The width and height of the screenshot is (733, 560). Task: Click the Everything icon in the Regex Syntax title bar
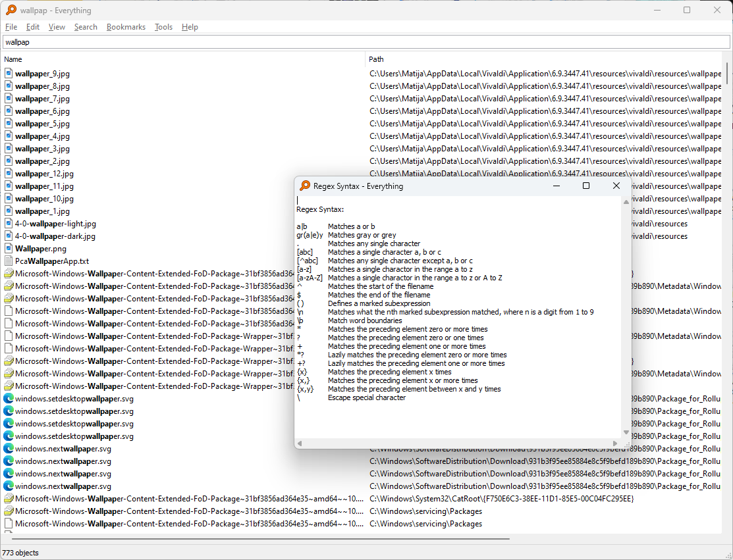click(305, 186)
